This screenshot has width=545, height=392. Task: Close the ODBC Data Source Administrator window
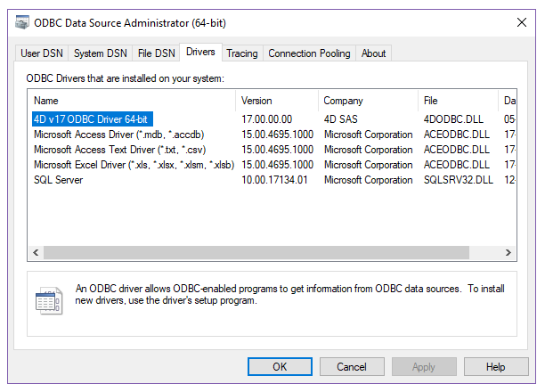pyautogui.click(x=521, y=21)
